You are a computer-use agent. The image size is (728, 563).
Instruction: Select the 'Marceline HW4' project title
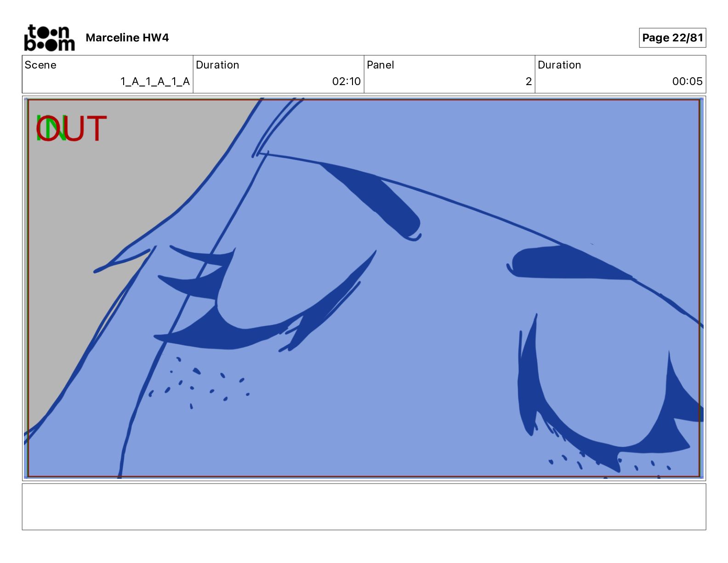click(127, 38)
